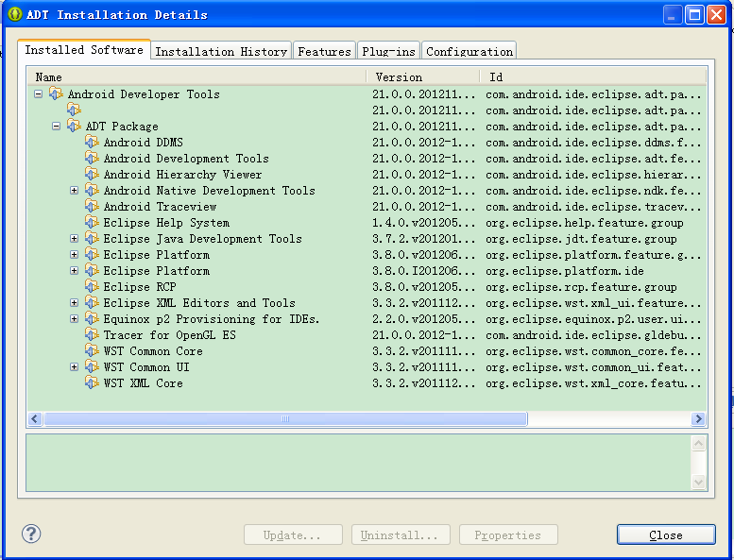Image resolution: width=734 pixels, height=560 pixels.
Task: Click the Eclipse XML Editors and Tools icon
Action: [x=92, y=303]
